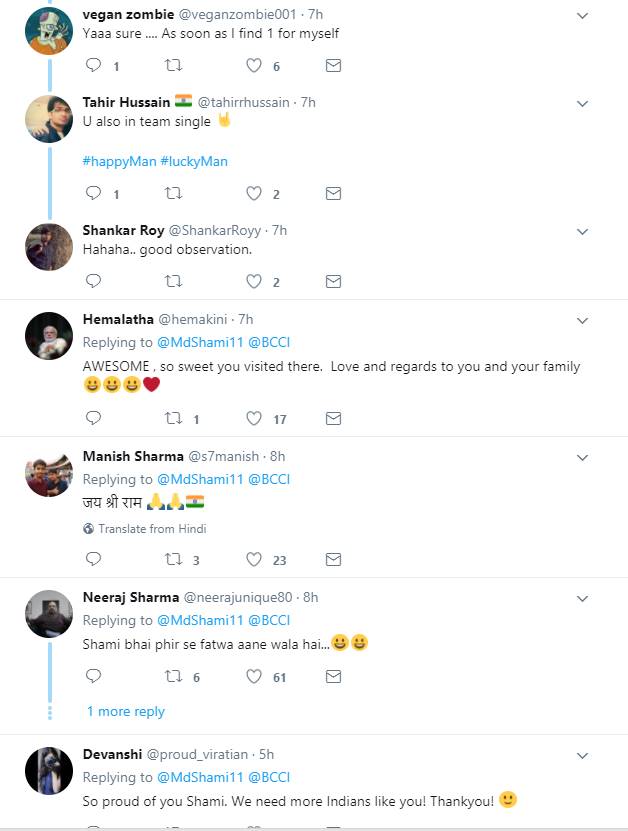View Tahir Hussain's profile avatar
Image resolution: width=628 pixels, height=831 pixels.
48,118
